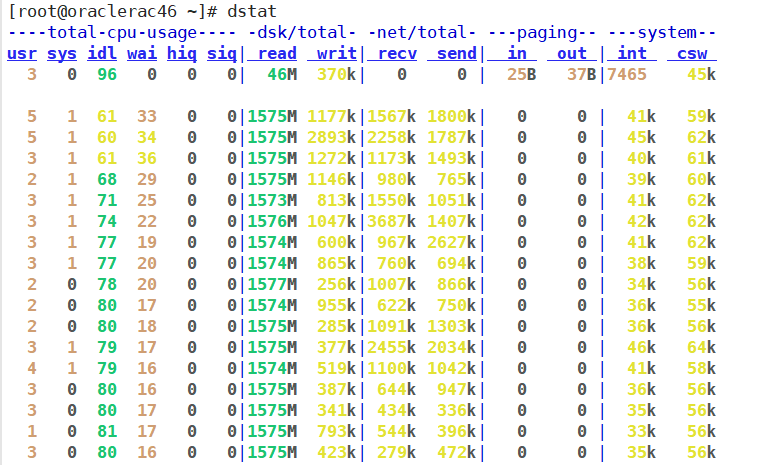The image size is (780, 465).
Task: Select the 46k interrupts value
Action: 642,347
